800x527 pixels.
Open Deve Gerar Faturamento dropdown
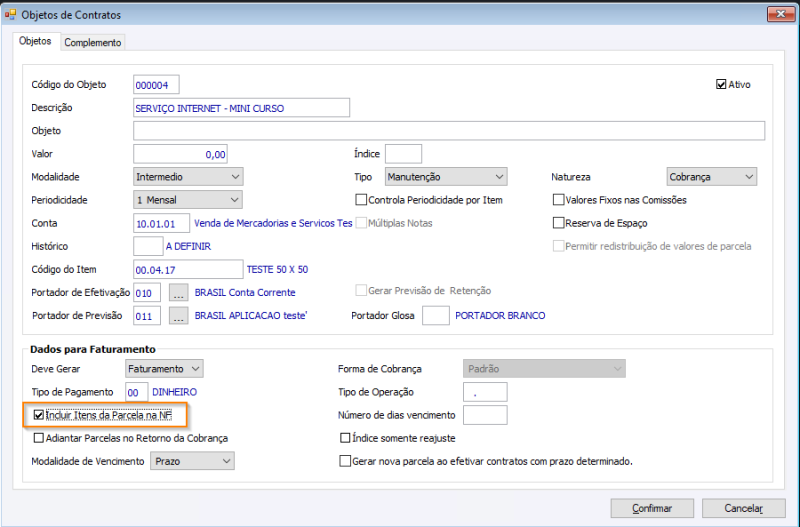point(164,369)
